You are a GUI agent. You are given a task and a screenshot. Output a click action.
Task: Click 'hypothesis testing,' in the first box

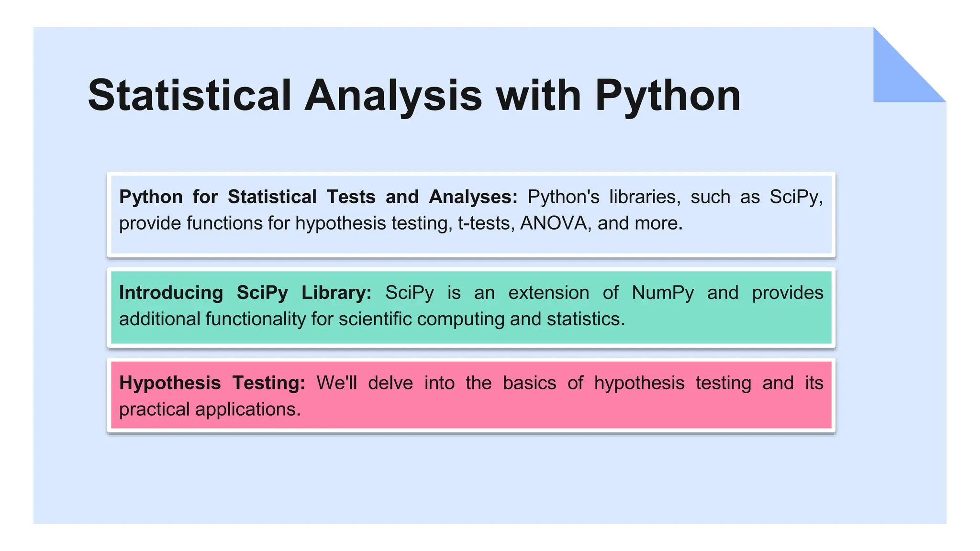point(374,223)
